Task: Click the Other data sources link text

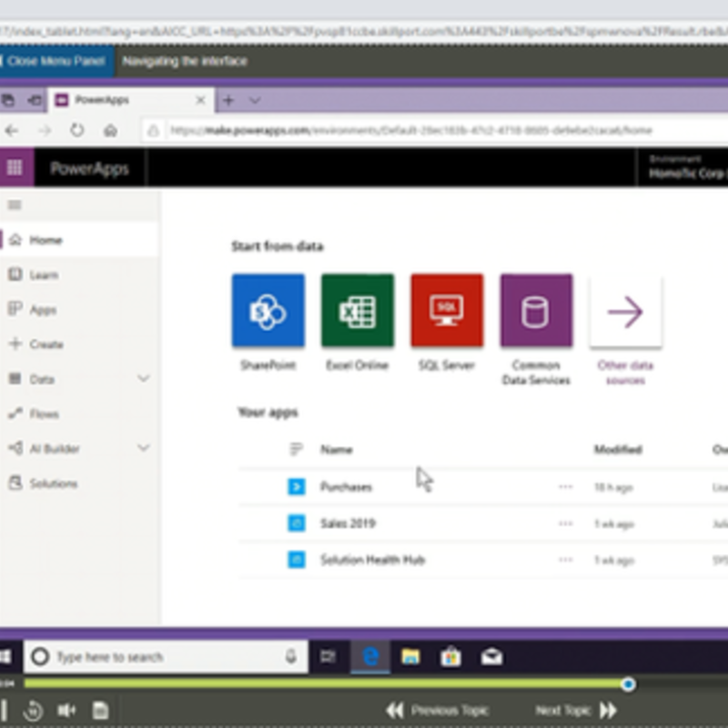Action: pyautogui.click(x=625, y=372)
